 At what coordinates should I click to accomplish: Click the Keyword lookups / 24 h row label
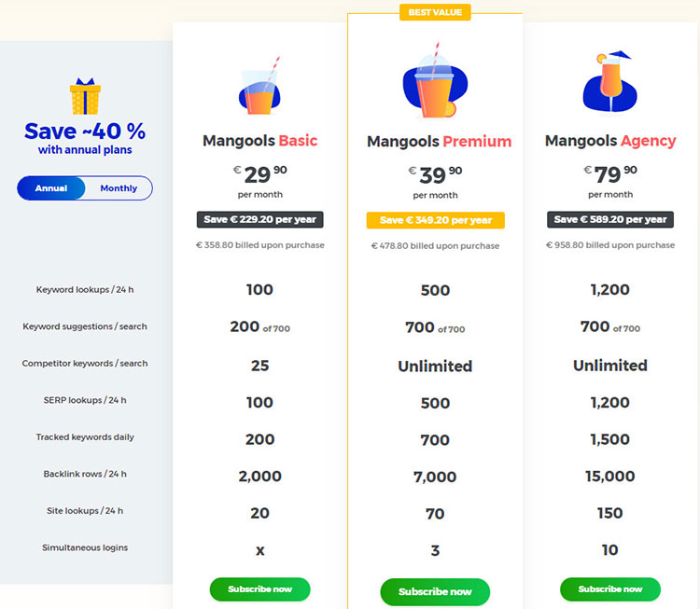pos(85,290)
